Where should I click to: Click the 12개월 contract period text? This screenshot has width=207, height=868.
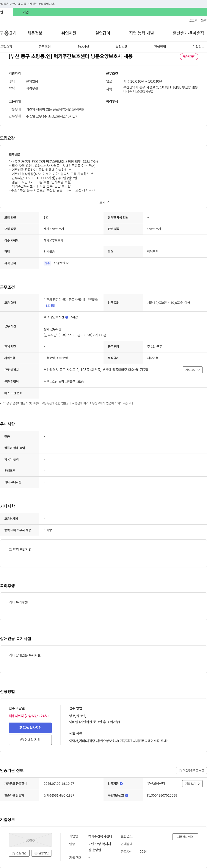click(x=50, y=306)
